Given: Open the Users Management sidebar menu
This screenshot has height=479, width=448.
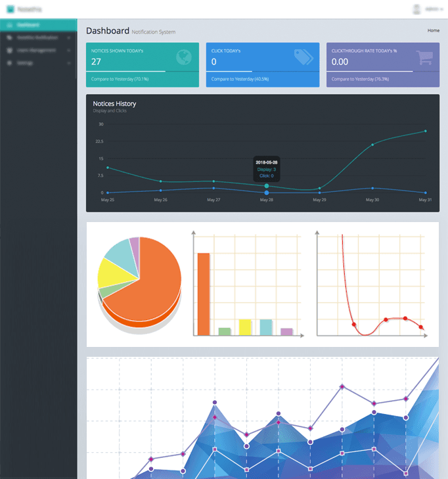Looking at the screenshot, I should click(x=39, y=50).
